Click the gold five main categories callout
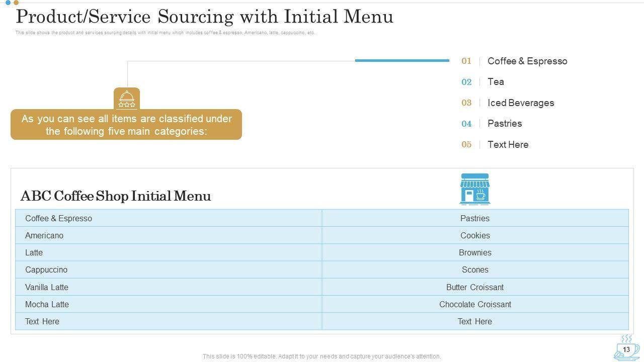The image size is (644, 362). [126, 125]
